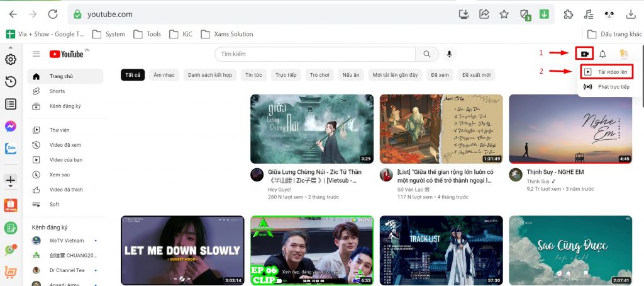Open the System bookmarks folder
The width and height of the screenshot is (644, 286).
tap(109, 34)
